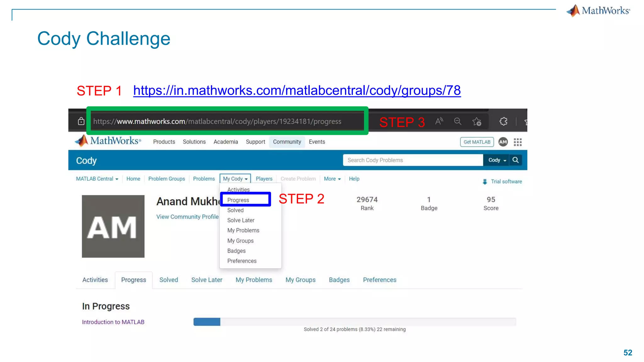Expand MATLAB Central dropdown
The width and height of the screenshot is (644, 362).
click(97, 179)
